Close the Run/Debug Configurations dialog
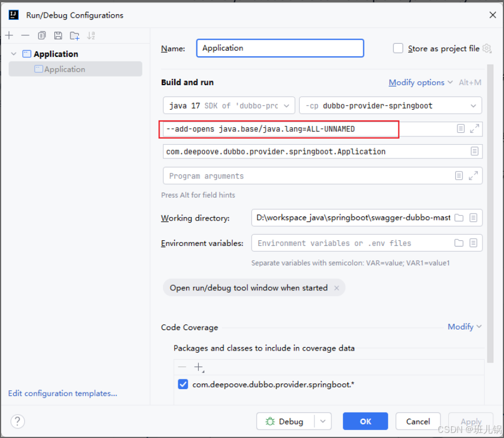The width and height of the screenshot is (504, 438). (493, 15)
